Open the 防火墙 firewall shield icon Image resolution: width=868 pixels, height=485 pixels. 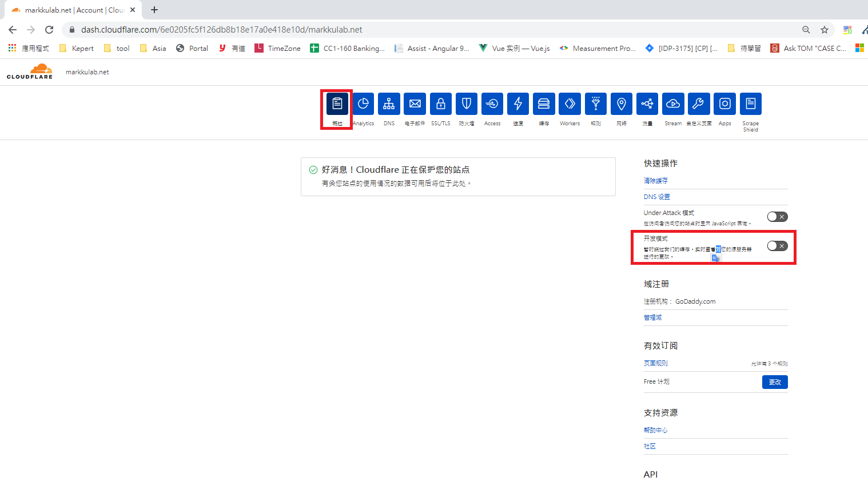[x=467, y=104]
